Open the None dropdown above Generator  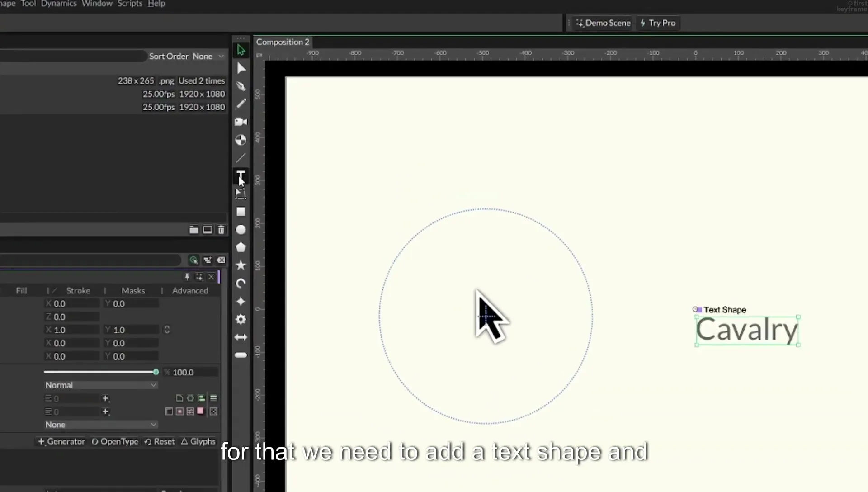[x=100, y=425]
